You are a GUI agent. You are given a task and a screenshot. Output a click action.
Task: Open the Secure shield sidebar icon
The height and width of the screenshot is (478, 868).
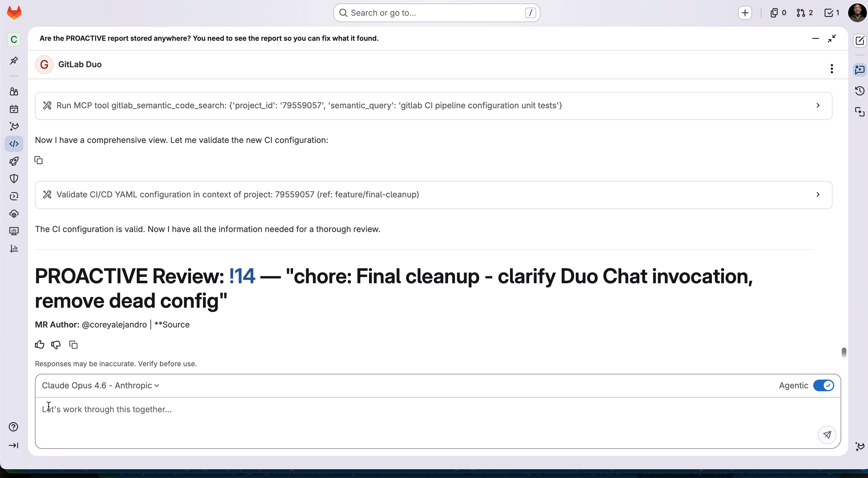pyautogui.click(x=14, y=178)
